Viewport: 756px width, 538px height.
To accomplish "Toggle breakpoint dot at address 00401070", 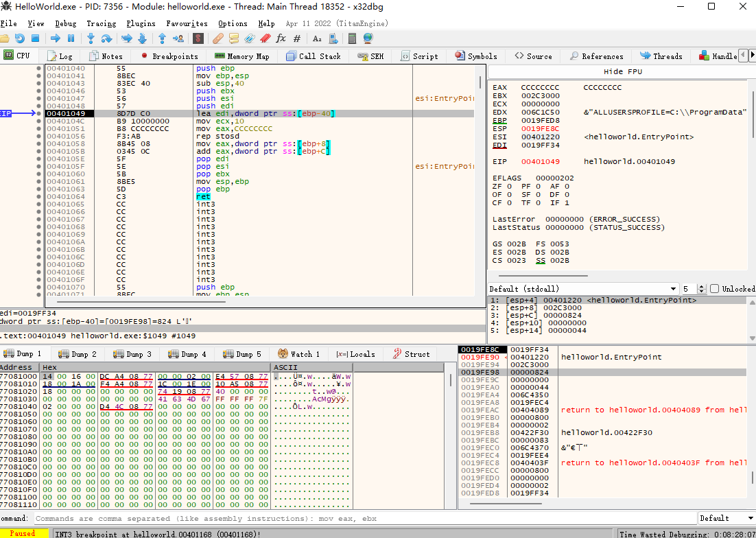I will (38, 287).
